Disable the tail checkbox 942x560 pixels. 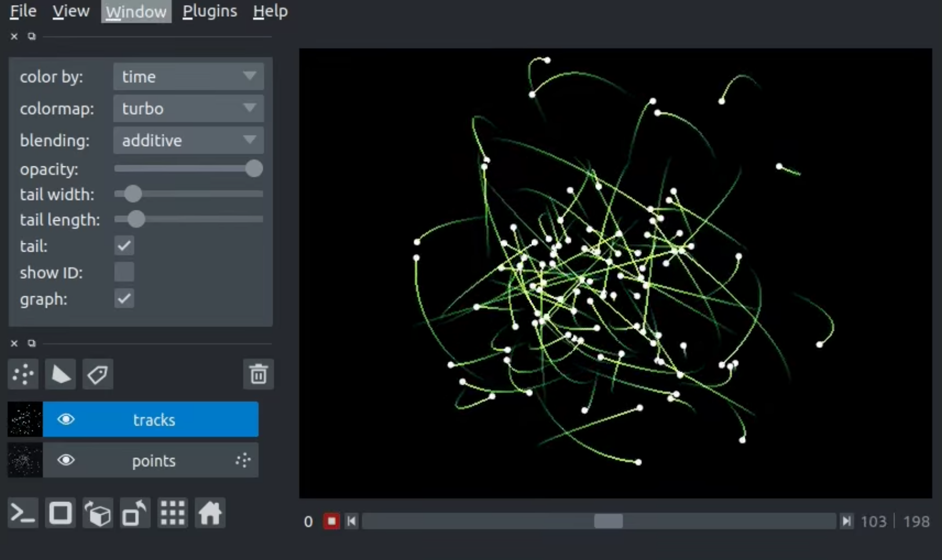point(124,246)
